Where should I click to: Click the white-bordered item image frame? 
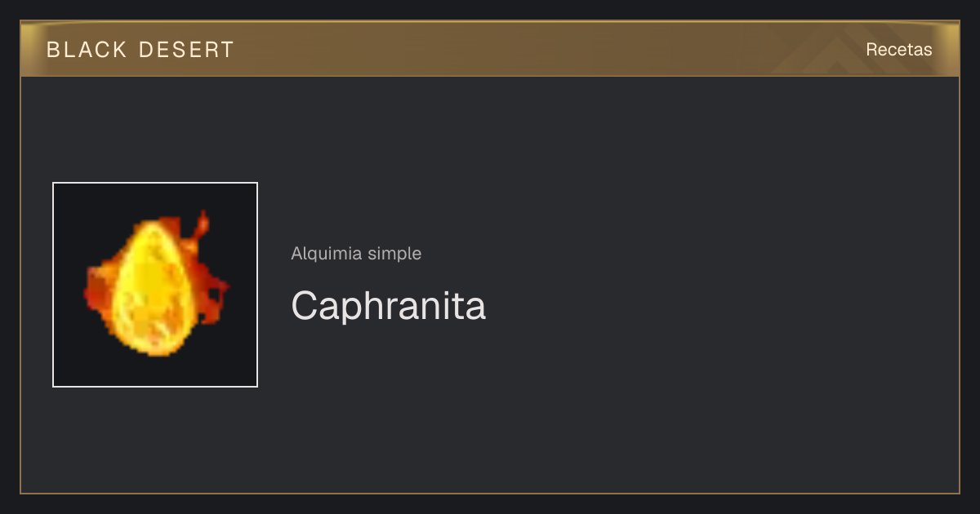click(155, 285)
